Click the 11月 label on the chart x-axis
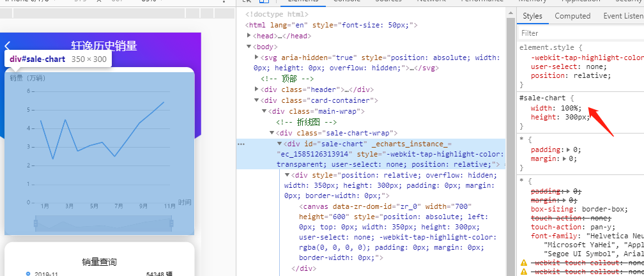Screen dimensions: 644x276 (x=170, y=206)
